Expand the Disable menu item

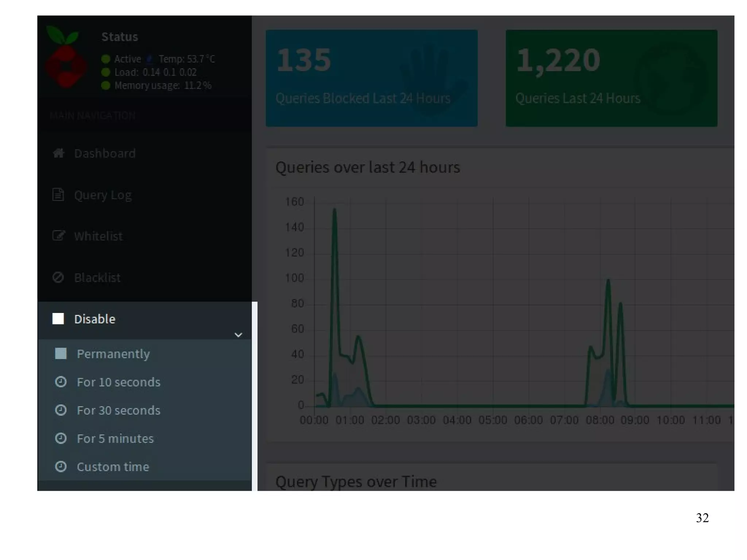click(x=95, y=319)
